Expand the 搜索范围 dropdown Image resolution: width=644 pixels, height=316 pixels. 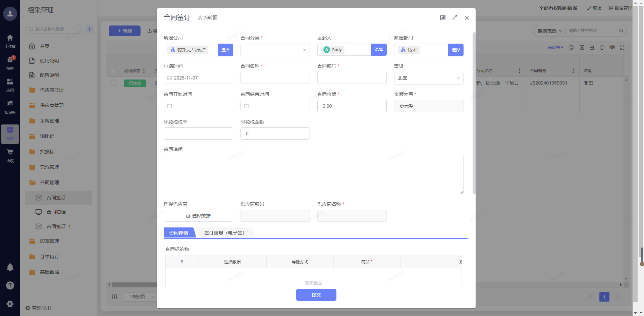coord(549,31)
